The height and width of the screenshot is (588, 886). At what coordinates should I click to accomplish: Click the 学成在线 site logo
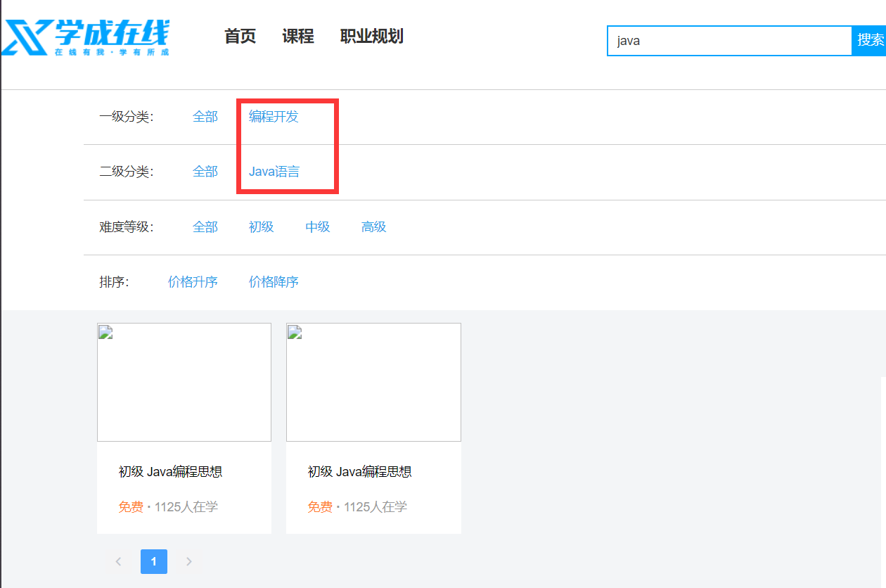86,37
